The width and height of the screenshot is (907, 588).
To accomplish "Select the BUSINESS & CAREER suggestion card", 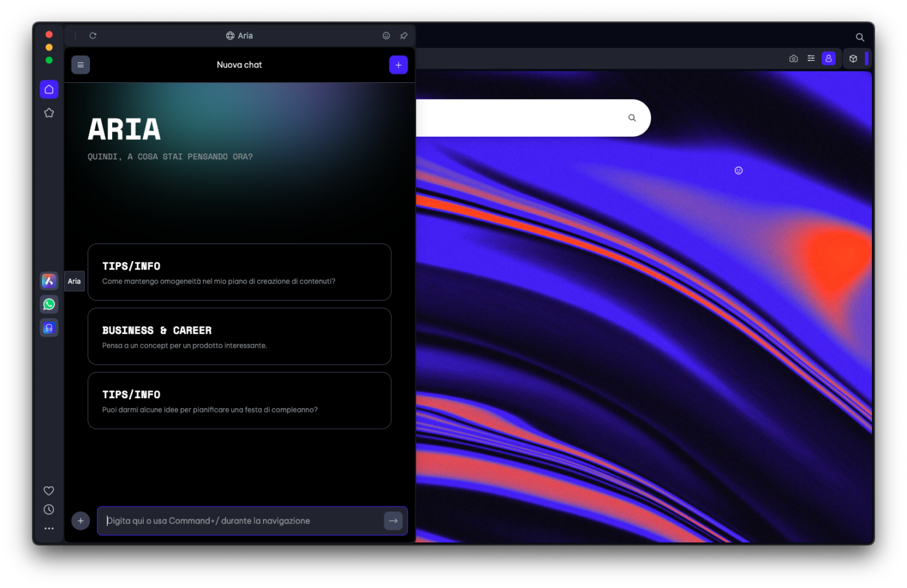I will tap(240, 336).
